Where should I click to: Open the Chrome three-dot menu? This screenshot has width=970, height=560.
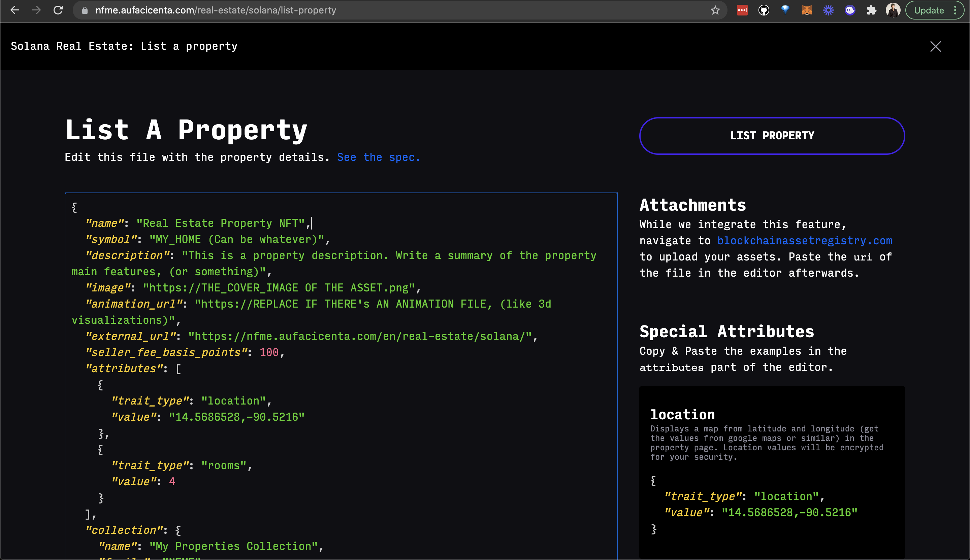pyautogui.click(x=956, y=10)
